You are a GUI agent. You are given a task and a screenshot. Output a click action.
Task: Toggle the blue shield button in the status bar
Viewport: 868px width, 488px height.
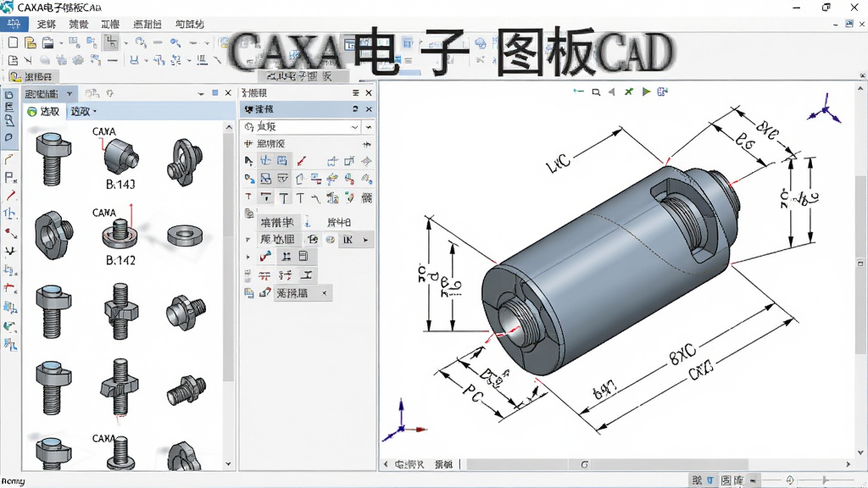(x=710, y=480)
